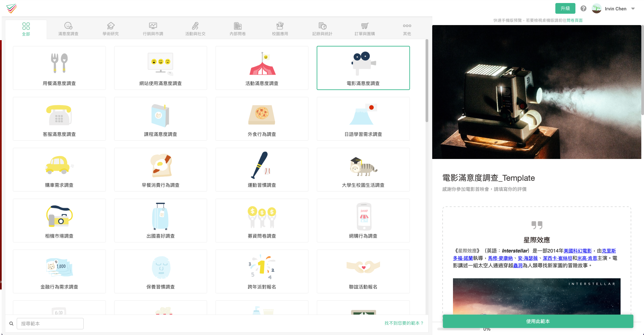The height and width of the screenshot is (335, 644).
Task: Open the help question mark icon
Action: coord(583,8)
